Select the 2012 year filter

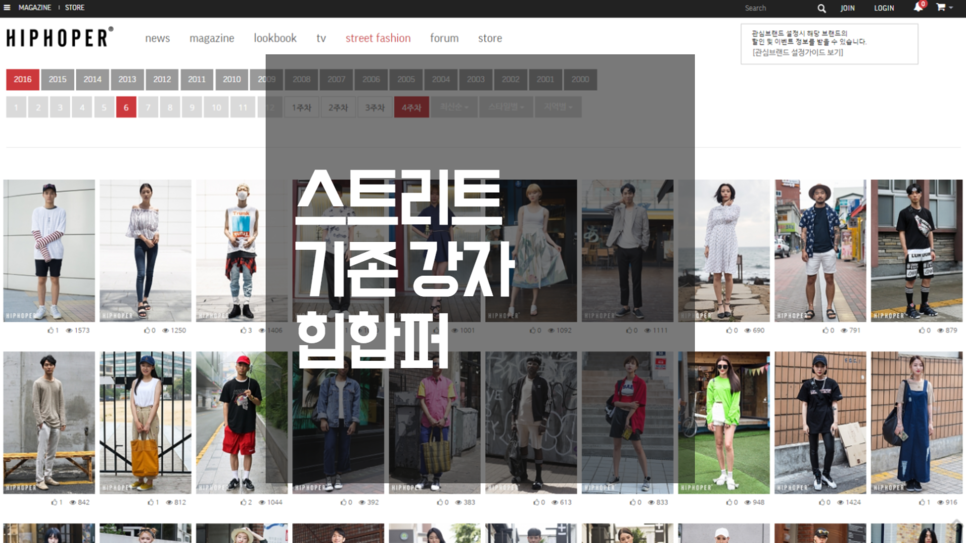pos(162,80)
